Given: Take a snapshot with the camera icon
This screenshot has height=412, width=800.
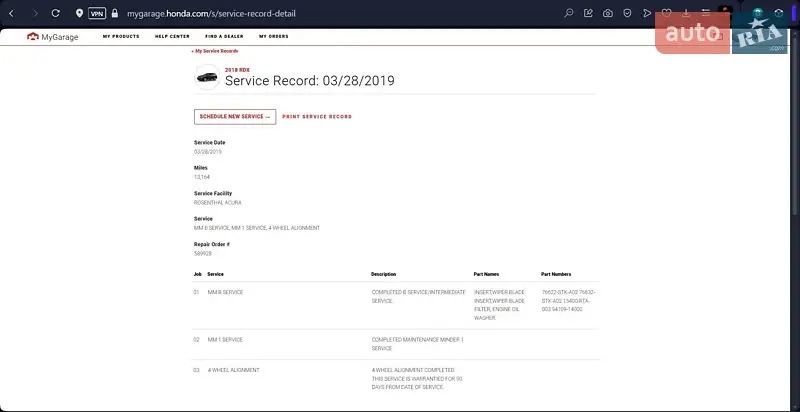Looking at the screenshot, I should click(x=608, y=14).
